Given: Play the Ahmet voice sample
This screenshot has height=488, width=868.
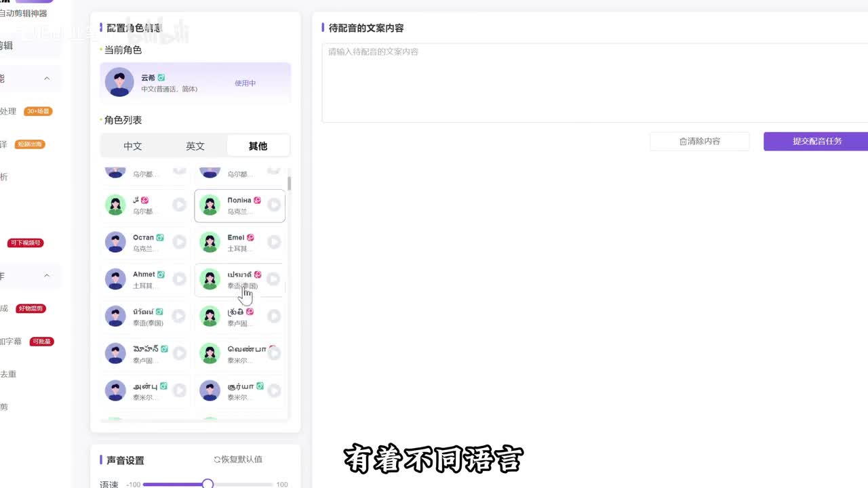Looking at the screenshot, I should pos(179,279).
